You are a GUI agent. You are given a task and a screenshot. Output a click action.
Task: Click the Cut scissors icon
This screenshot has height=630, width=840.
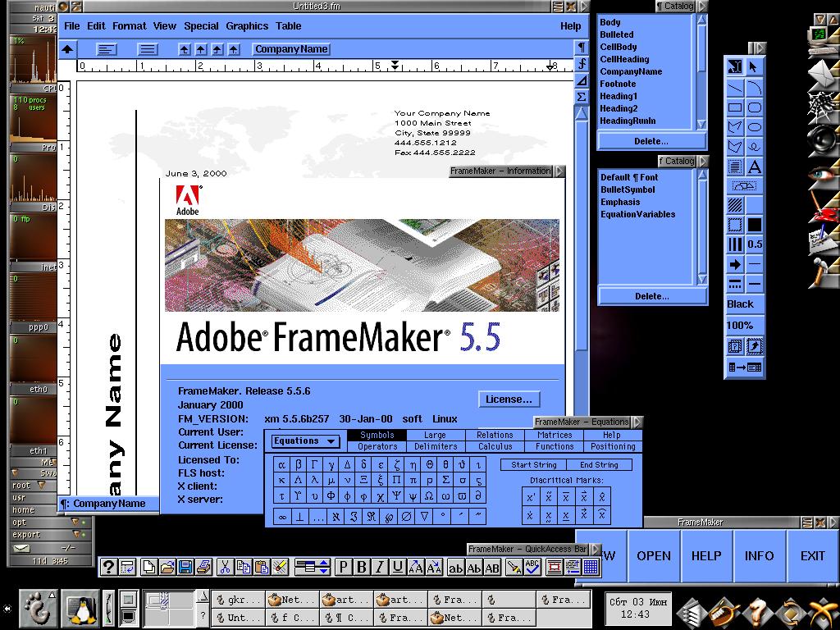click(225, 567)
